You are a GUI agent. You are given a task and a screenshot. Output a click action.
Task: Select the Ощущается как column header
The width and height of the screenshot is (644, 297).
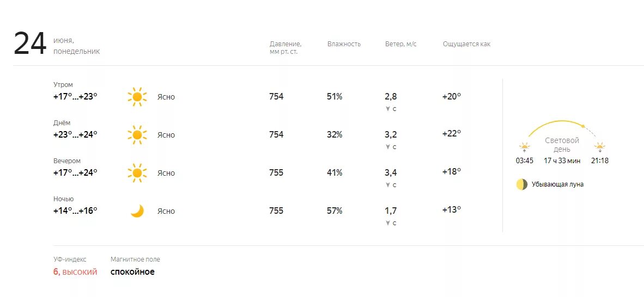466,44
